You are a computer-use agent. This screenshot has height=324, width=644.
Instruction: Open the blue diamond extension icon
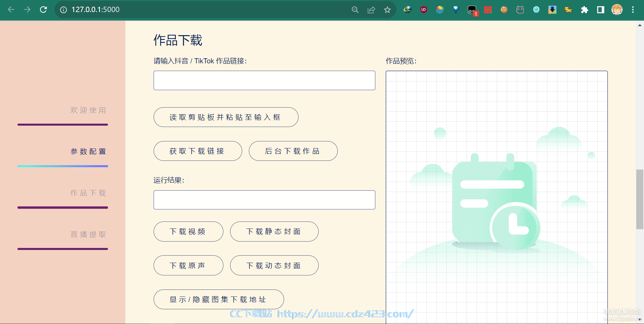pyautogui.click(x=456, y=10)
